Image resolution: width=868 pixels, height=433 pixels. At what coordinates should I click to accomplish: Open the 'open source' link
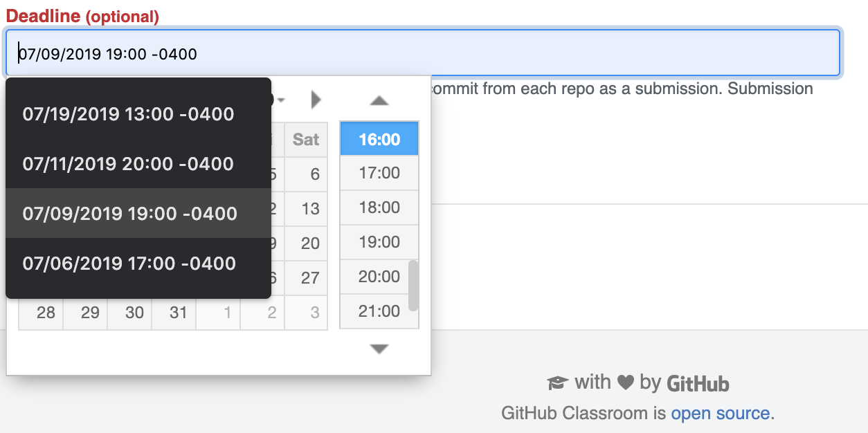pyautogui.click(x=721, y=413)
